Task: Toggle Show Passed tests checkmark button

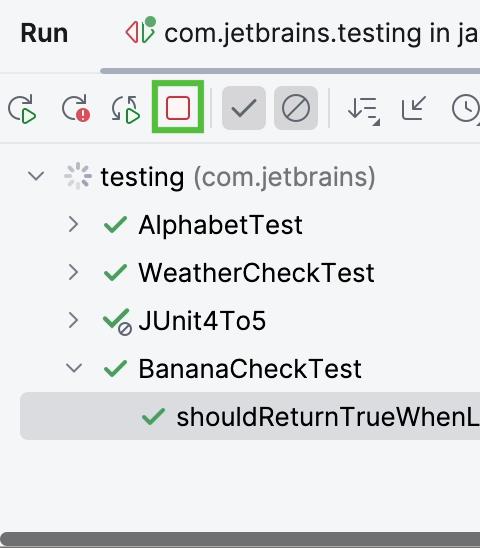Action: 244,108
